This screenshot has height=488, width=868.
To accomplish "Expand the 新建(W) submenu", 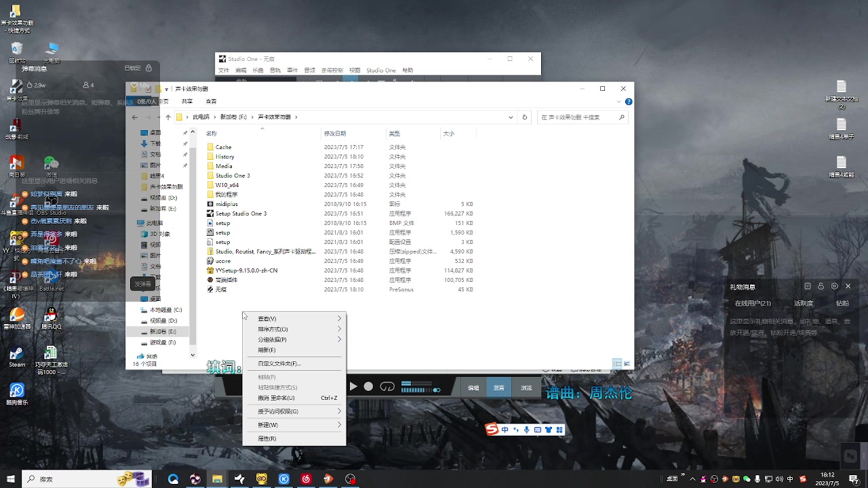I will pos(294,425).
